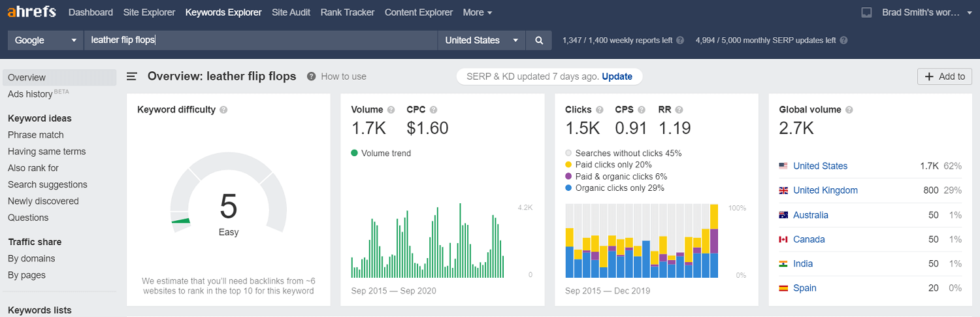Click the Keyword difficulty info icon
980x317 pixels.
tap(223, 110)
